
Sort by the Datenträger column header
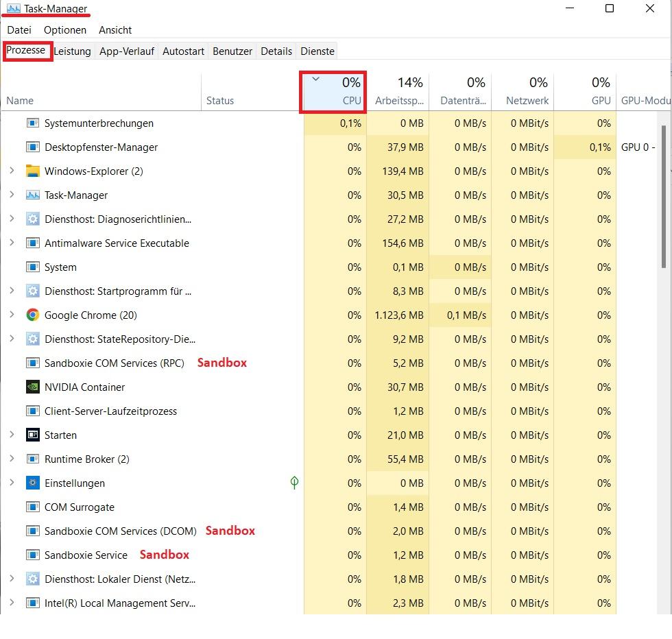tap(460, 92)
